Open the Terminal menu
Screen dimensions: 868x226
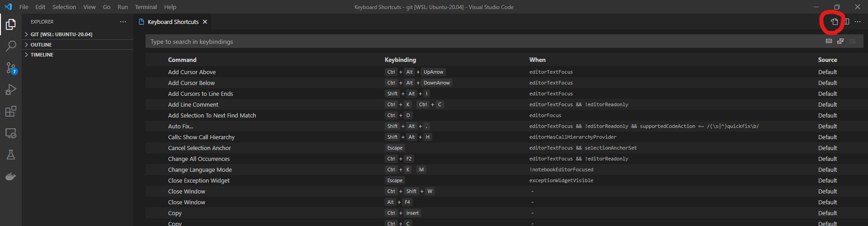[x=146, y=7]
